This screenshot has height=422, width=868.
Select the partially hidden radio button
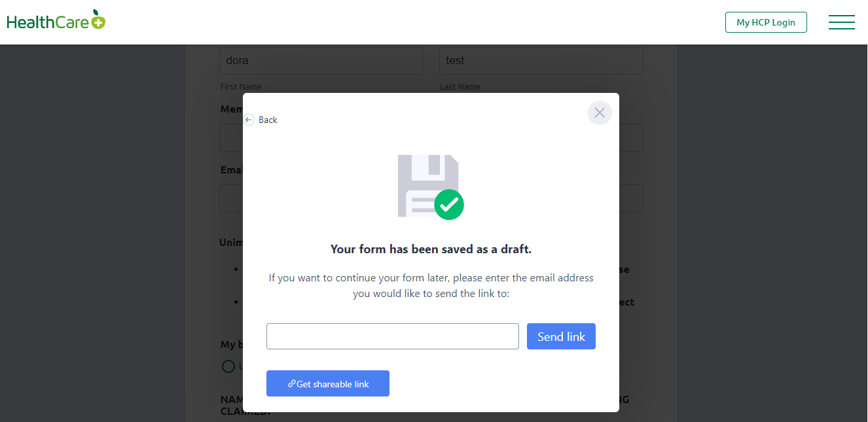(x=228, y=366)
